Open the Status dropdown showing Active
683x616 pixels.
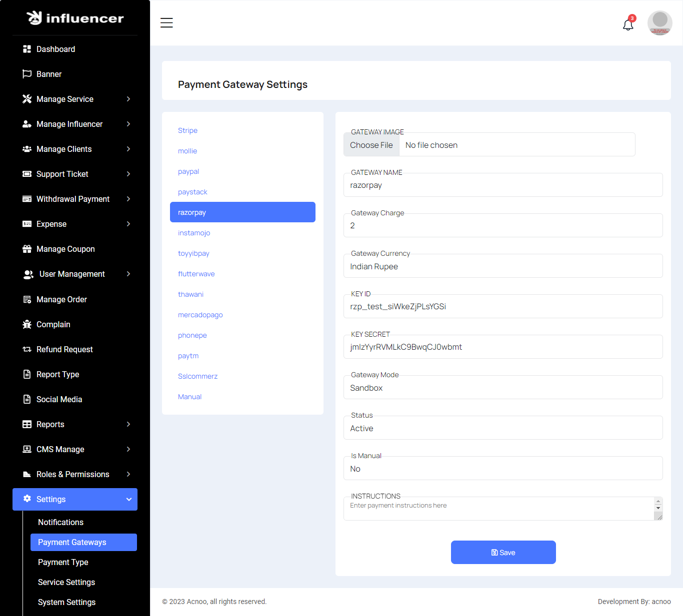502,428
